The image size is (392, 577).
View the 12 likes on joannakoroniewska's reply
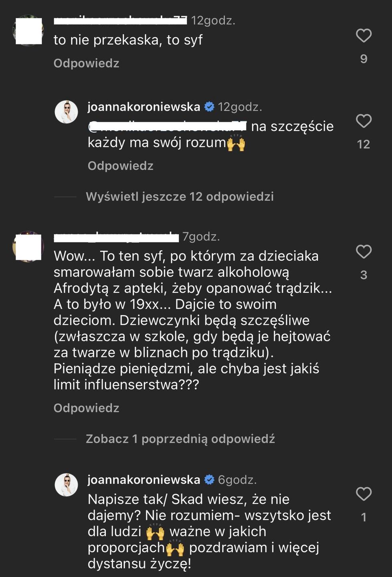tap(364, 144)
